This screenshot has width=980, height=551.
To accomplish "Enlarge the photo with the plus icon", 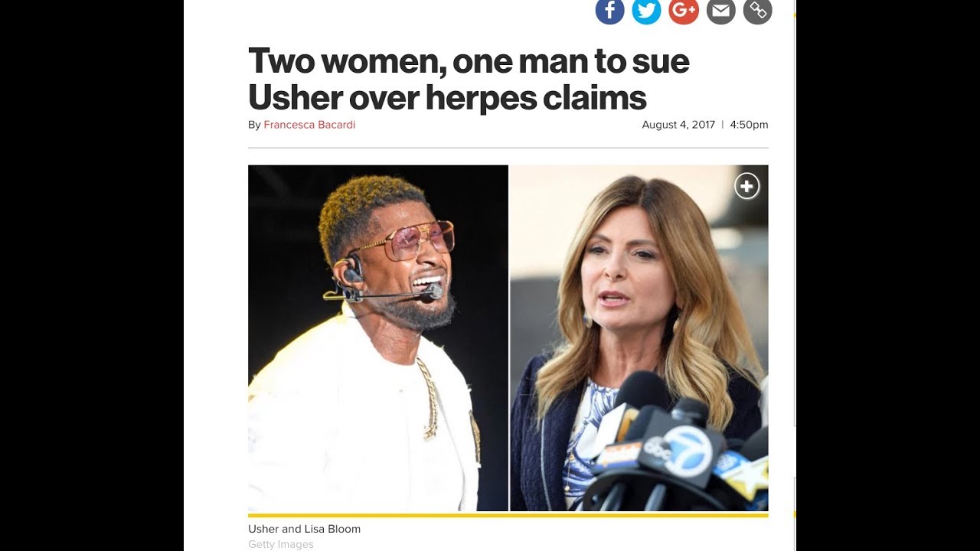I will pyautogui.click(x=747, y=186).
